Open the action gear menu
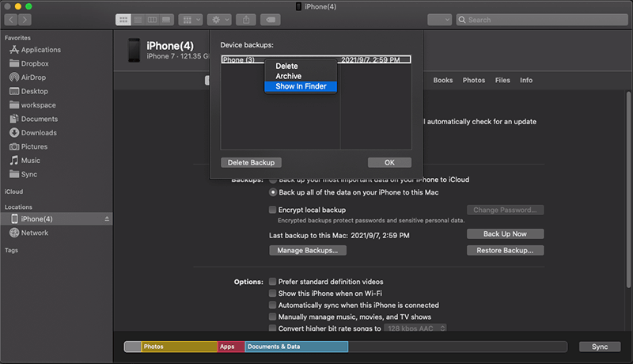Viewport: 633px width, 364px height. click(219, 20)
